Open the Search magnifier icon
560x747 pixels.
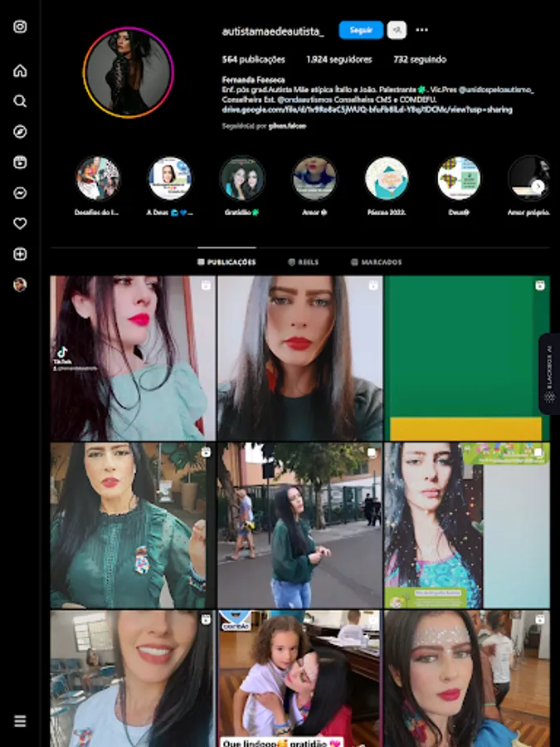coord(20,101)
